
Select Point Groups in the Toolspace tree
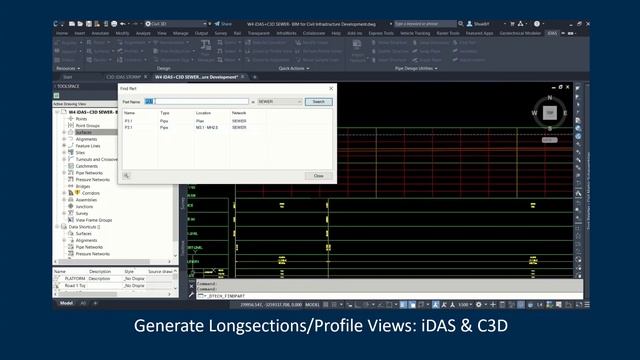pos(87,126)
